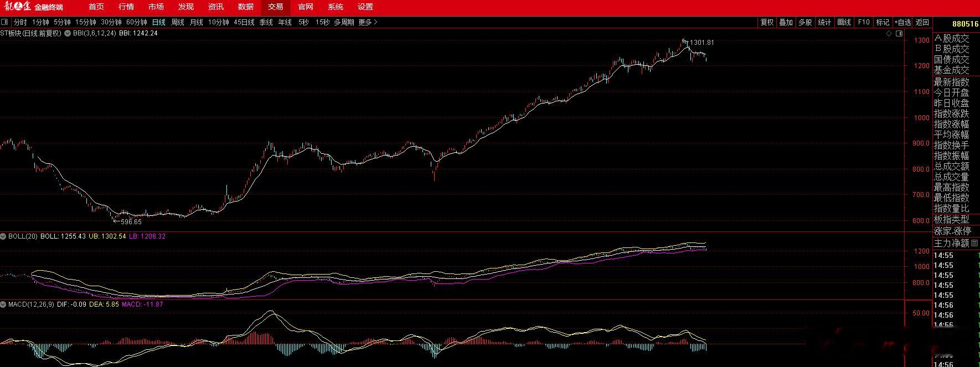Viewport: 980px width, 367px height.
Task: Open the 行情 menu
Action: pyautogui.click(x=126, y=7)
